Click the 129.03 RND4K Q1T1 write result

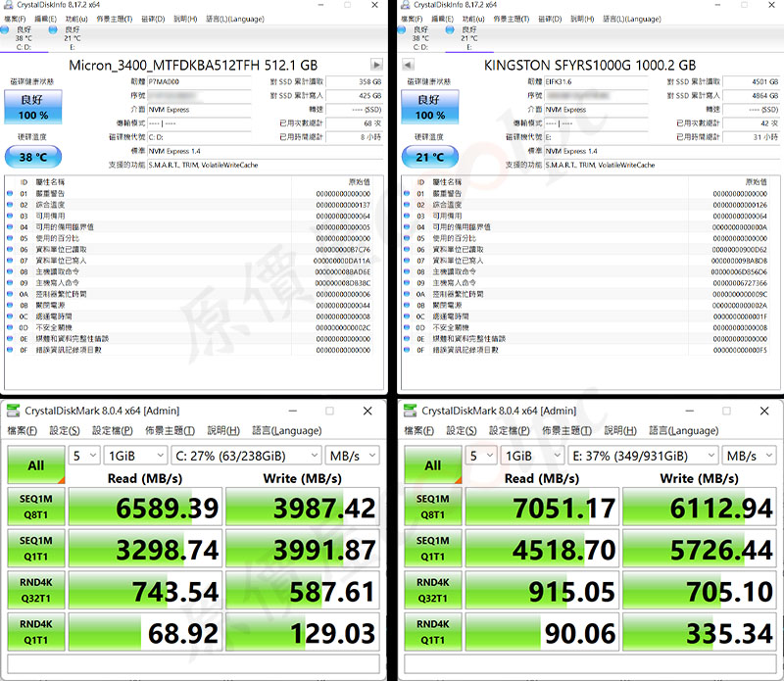(x=303, y=632)
